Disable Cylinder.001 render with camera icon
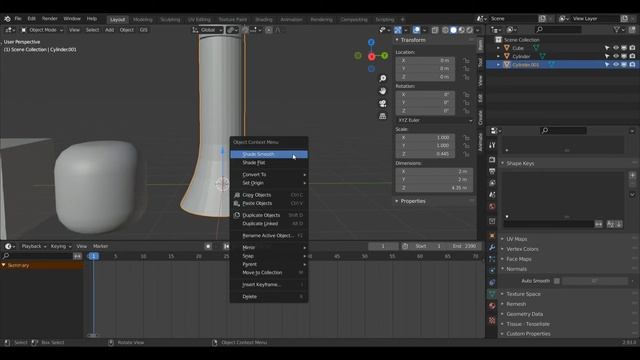Image resolution: width=640 pixels, height=360 pixels. [x=632, y=64]
